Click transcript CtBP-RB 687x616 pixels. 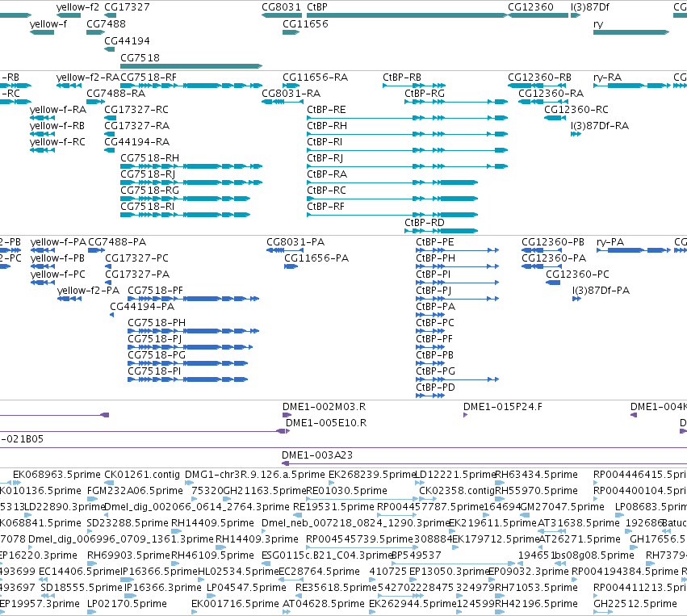[414, 86]
